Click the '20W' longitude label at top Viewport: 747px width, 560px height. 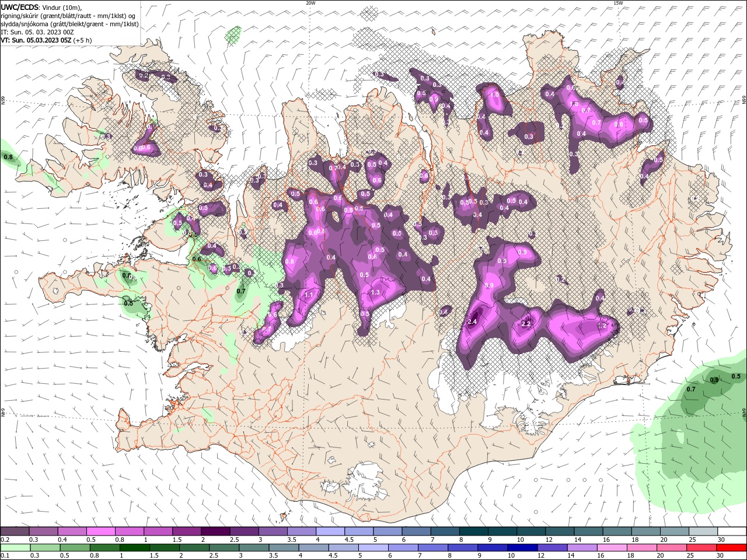point(310,3)
